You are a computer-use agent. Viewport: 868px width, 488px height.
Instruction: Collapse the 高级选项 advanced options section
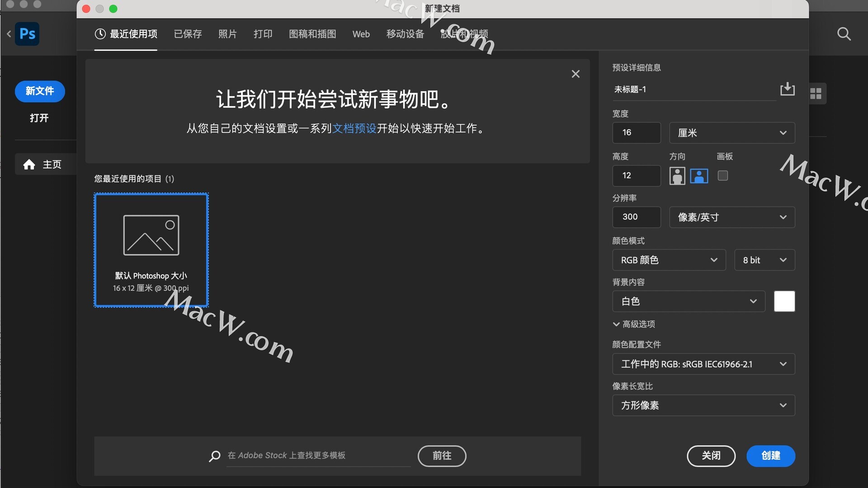coord(634,324)
